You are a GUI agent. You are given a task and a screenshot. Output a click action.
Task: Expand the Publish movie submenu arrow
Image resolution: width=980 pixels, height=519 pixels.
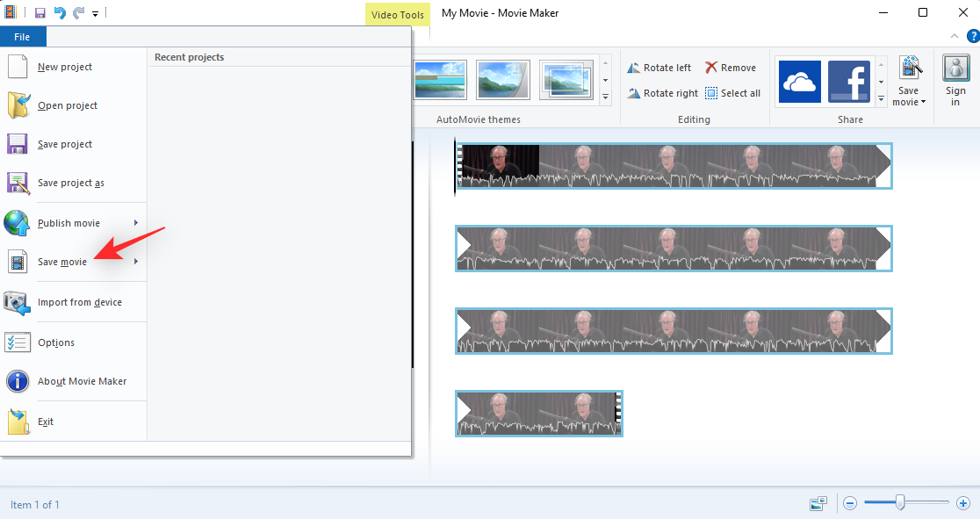coord(135,222)
